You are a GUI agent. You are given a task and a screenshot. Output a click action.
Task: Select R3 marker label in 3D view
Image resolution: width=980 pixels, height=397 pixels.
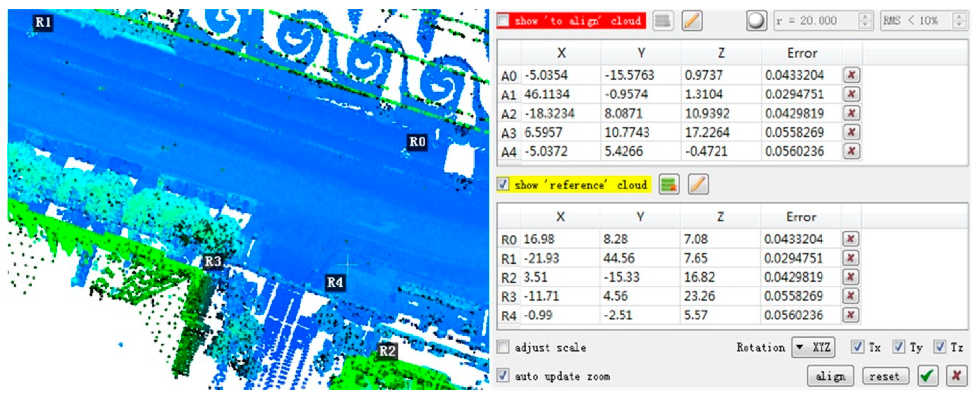[x=213, y=261]
